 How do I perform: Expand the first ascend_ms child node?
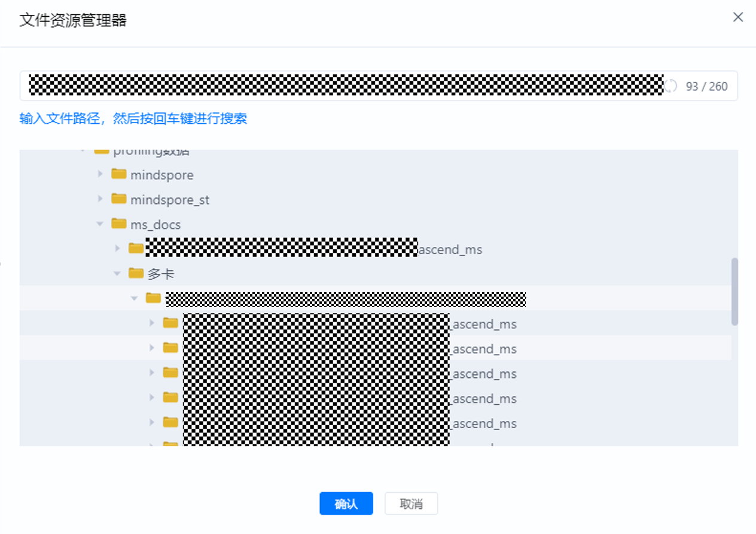tap(117, 248)
